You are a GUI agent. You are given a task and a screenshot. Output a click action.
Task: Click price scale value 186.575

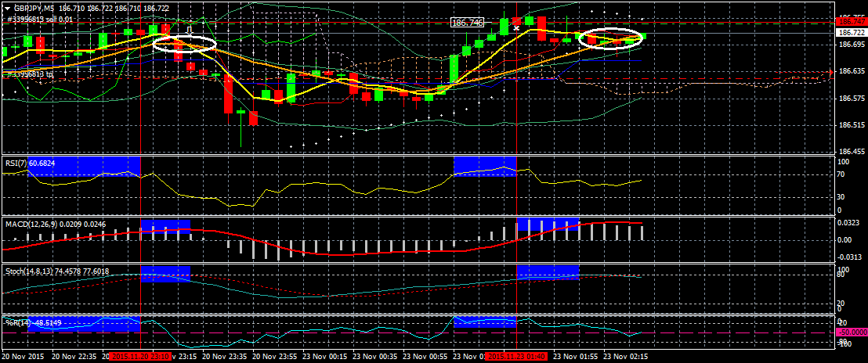point(852,99)
